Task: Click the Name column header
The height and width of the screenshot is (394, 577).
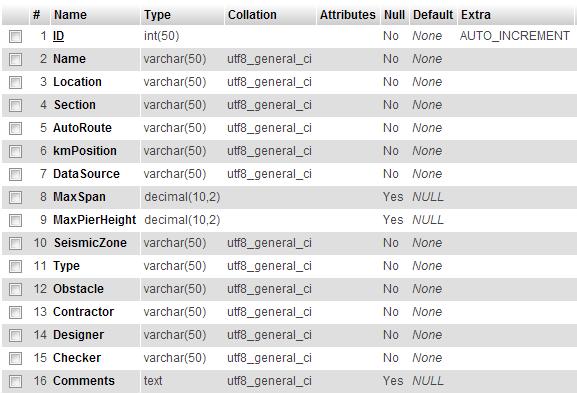Action: (71, 15)
